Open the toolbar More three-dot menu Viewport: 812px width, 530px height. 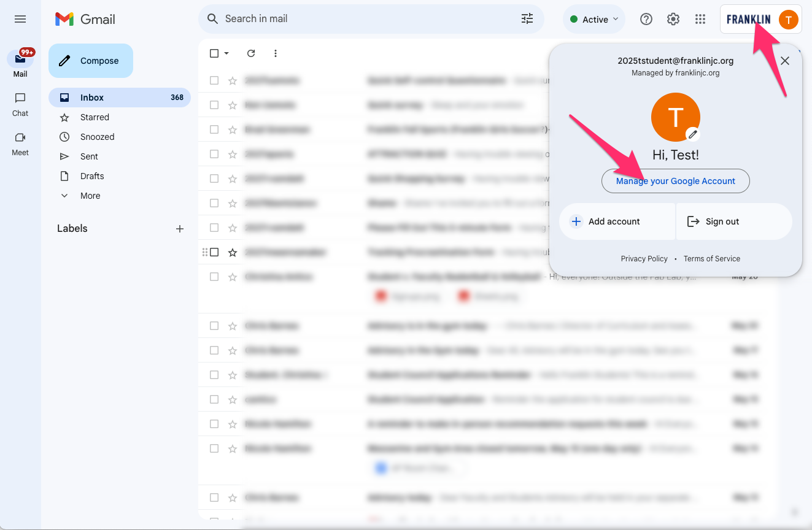pos(276,53)
